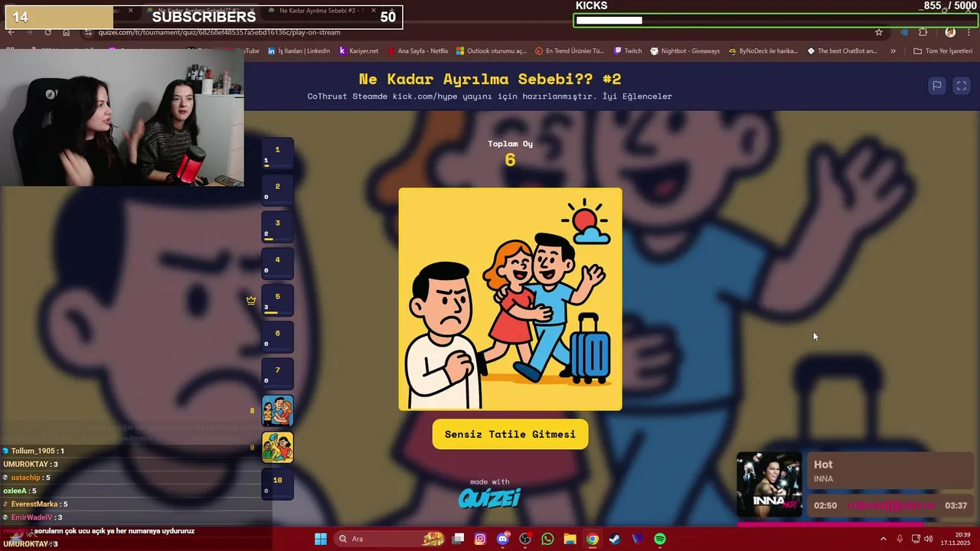Select answer slot number 4
The width and height of the screenshot is (980, 551).
point(278,264)
